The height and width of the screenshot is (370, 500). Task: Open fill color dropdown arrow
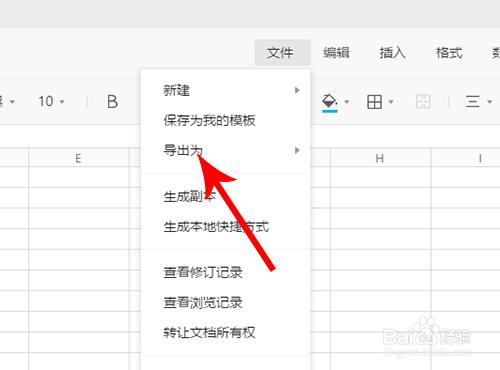347,102
